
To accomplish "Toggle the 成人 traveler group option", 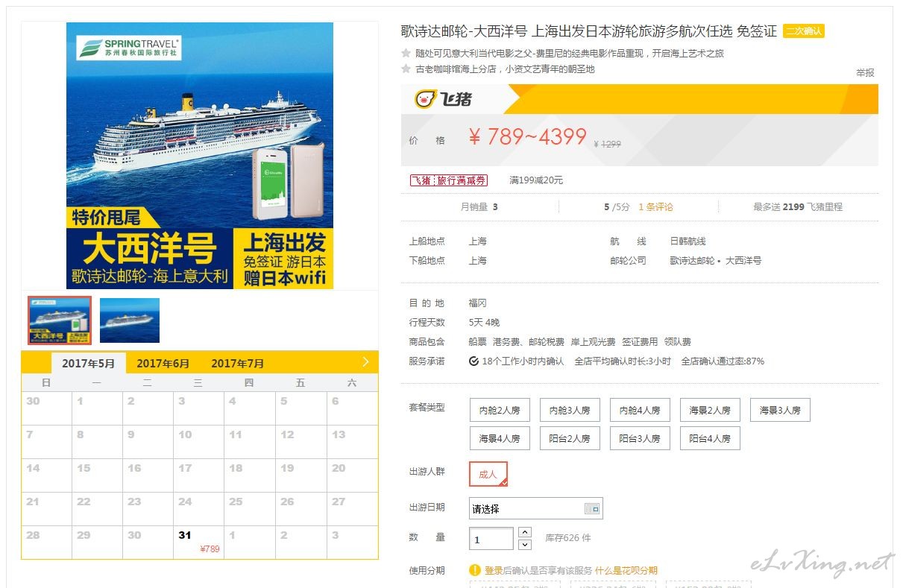I will [488, 474].
